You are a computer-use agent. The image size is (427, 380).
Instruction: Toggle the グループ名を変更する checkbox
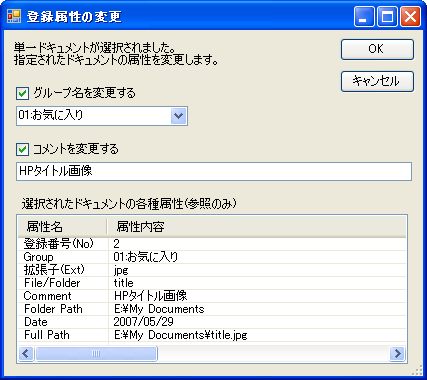22,93
